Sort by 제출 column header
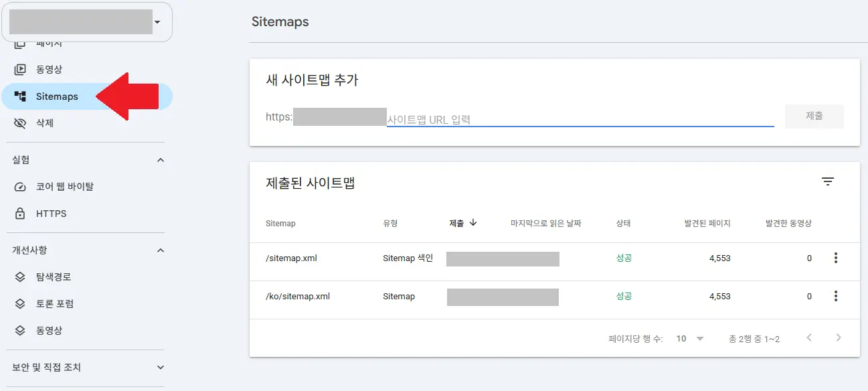The height and width of the screenshot is (391, 868). (463, 223)
